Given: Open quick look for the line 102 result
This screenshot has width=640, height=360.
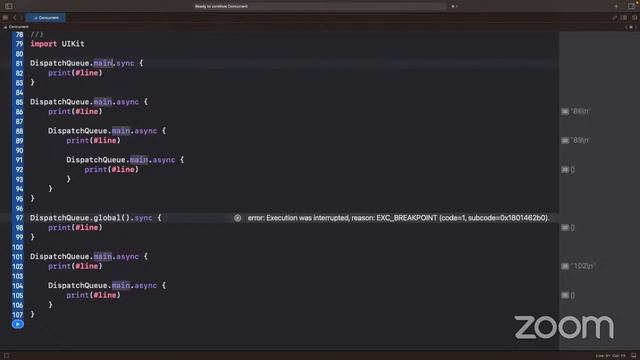Looking at the screenshot, I should pyautogui.click(x=565, y=266).
